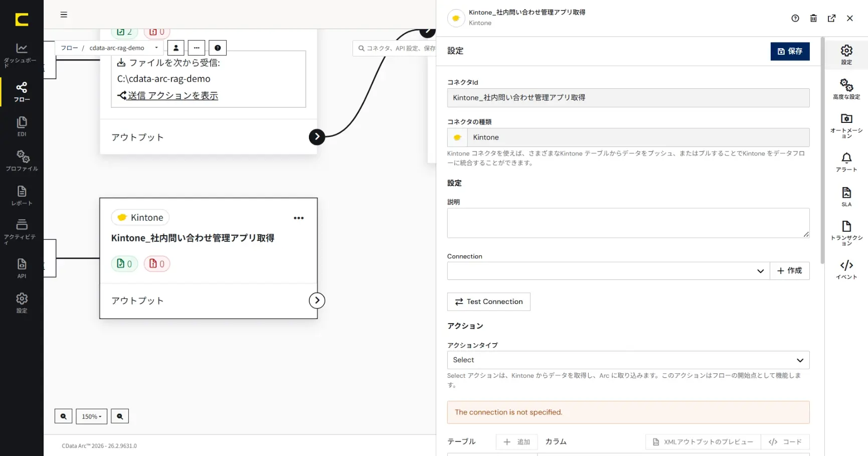Toggle the hamburger menu icon
This screenshot has width=868, height=456.
64,15
